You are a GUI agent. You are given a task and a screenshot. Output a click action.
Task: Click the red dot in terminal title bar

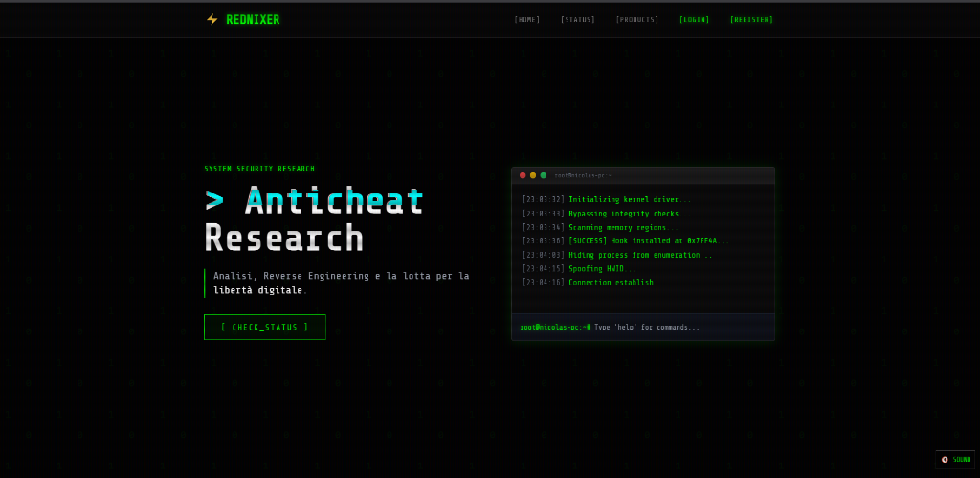click(x=523, y=176)
